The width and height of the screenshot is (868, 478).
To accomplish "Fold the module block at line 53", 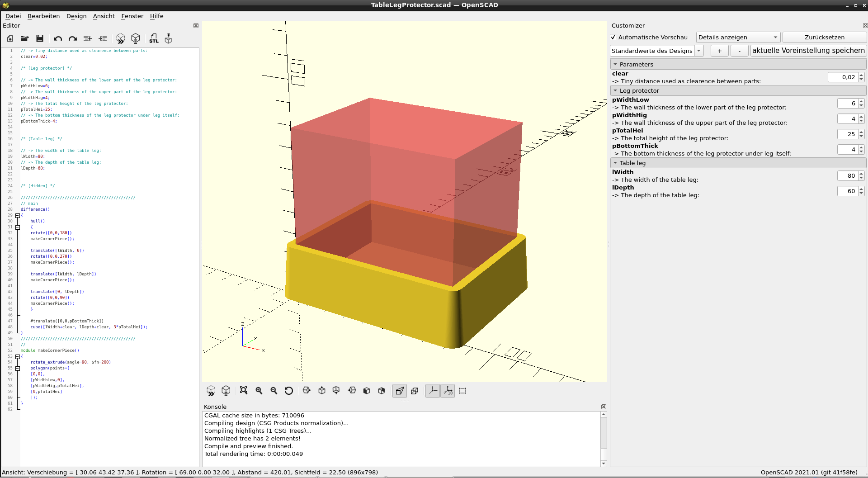I will [x=18, y=357].
